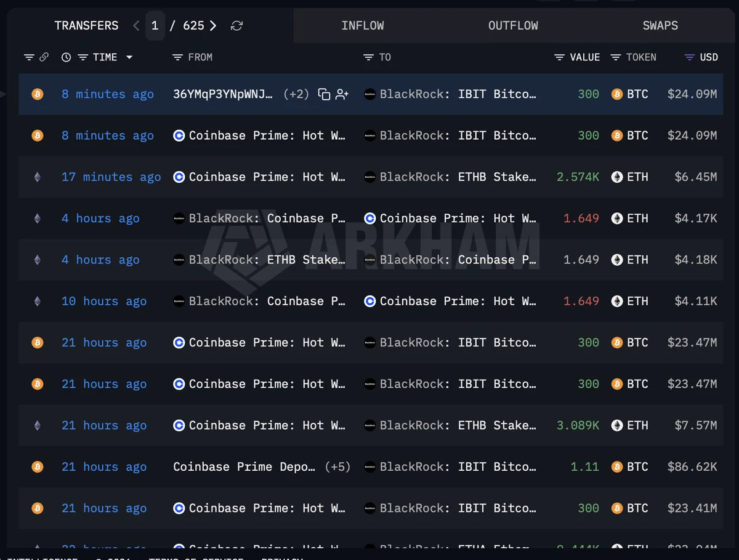Click BTC token icon in $23.41M row
Image resolution: width=739 pixels, height=560 pixels.
tap(617, 508)
